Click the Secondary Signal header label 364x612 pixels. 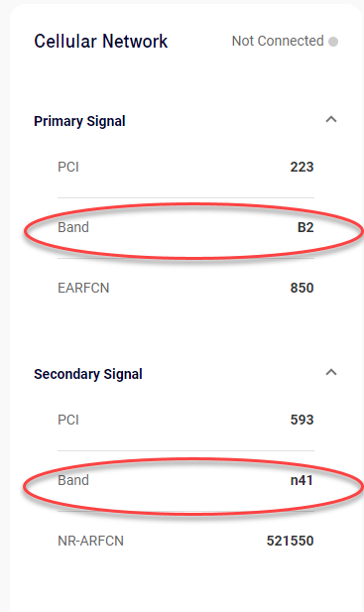click(x=88, y=374)
